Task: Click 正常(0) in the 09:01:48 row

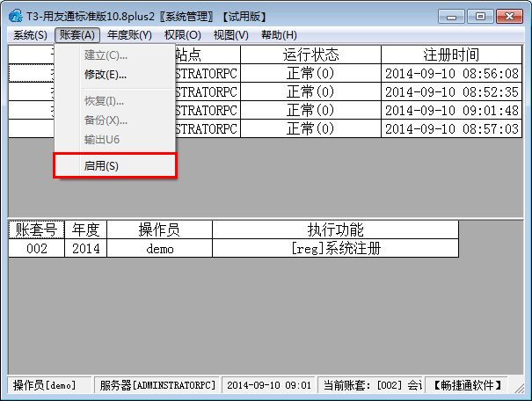Action: (310, 110)
